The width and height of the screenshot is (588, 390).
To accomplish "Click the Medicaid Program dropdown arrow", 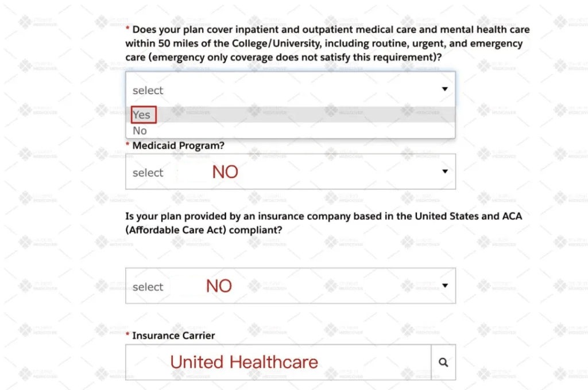I will point(445,171).
